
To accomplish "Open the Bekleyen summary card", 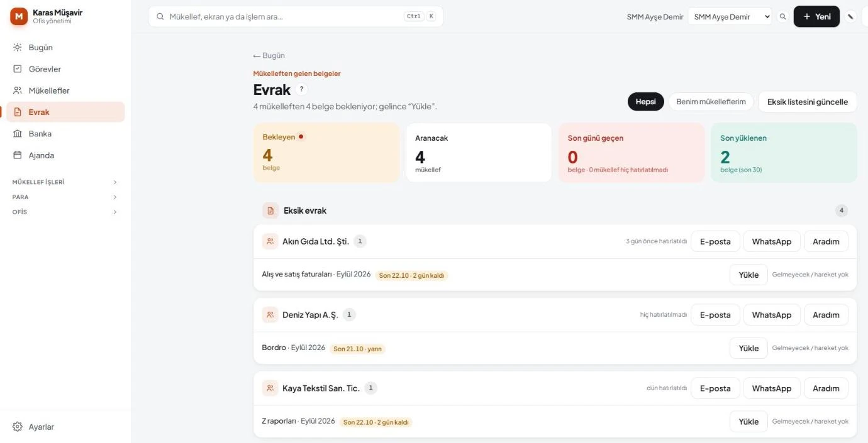I will 326,153.
